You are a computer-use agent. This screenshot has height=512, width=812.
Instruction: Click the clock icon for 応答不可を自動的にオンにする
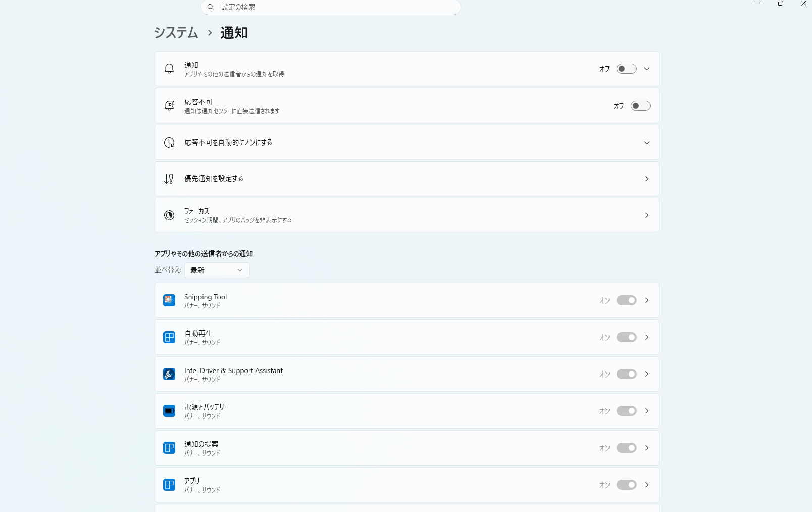click(x=169, y=143)
